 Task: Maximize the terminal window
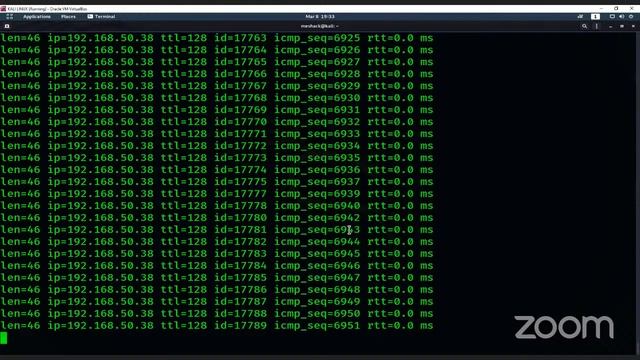click(x=622, y=26)
